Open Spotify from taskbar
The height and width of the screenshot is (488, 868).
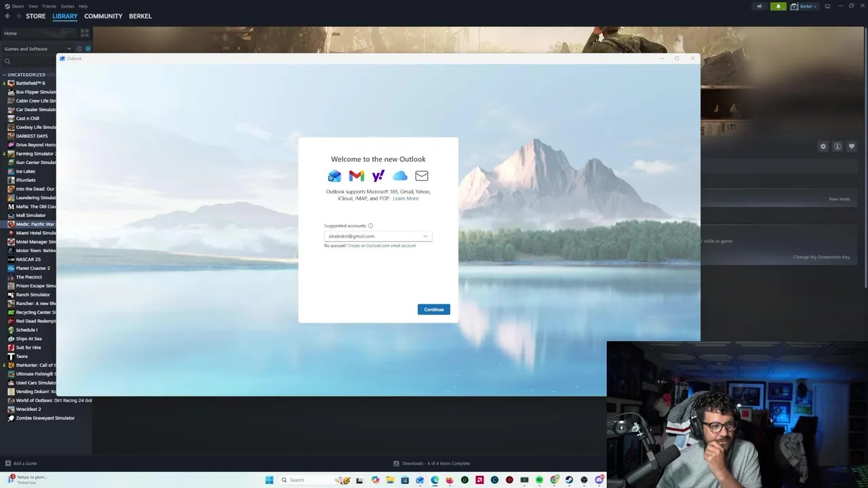pos(539,480)
